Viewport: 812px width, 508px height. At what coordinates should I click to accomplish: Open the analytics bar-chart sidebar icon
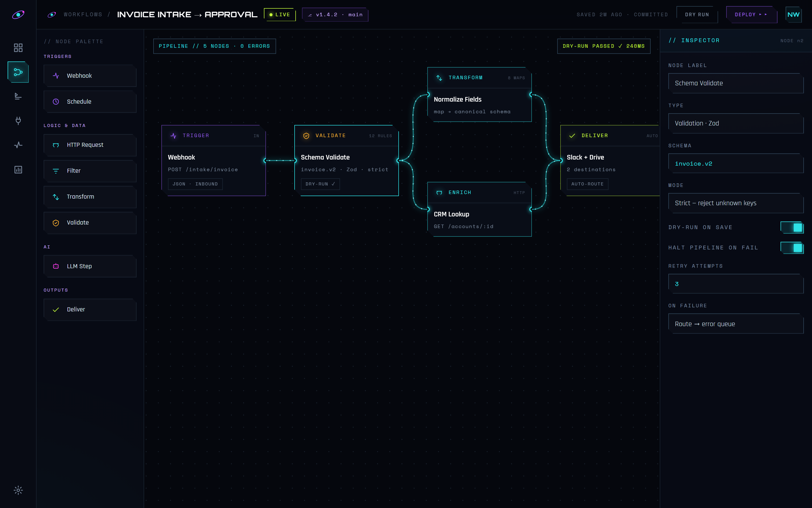[x=18, y=170]
